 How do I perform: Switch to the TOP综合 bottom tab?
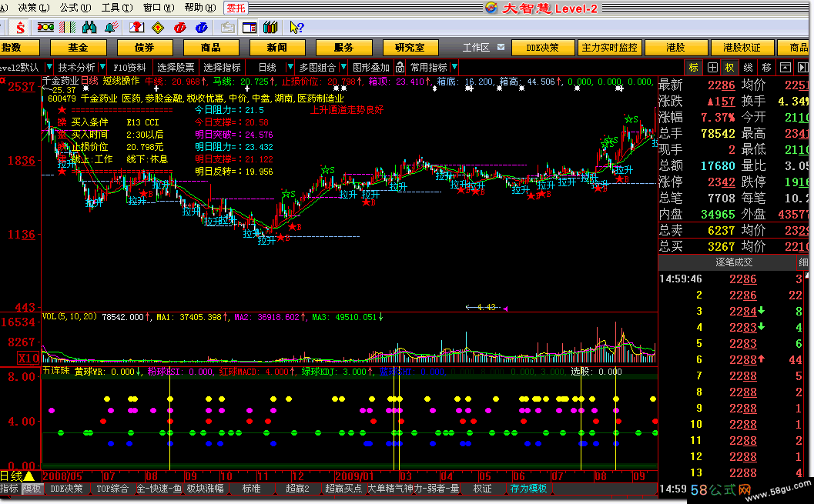coord(112,489)
